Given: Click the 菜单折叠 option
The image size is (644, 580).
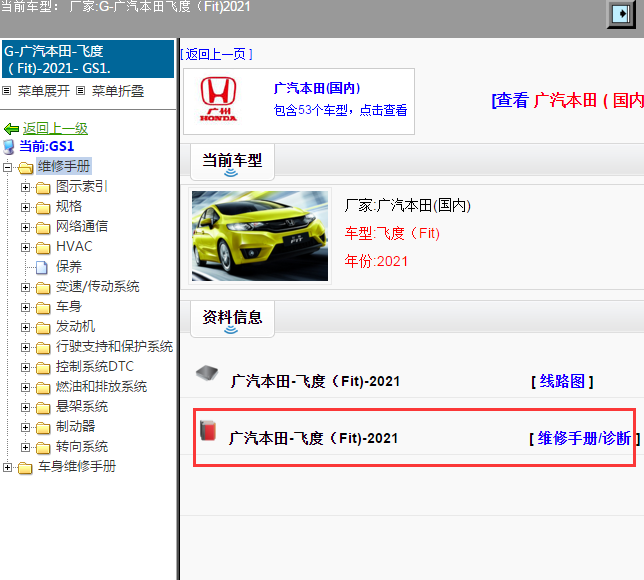Looking at the screenshot, I should 118,91.
